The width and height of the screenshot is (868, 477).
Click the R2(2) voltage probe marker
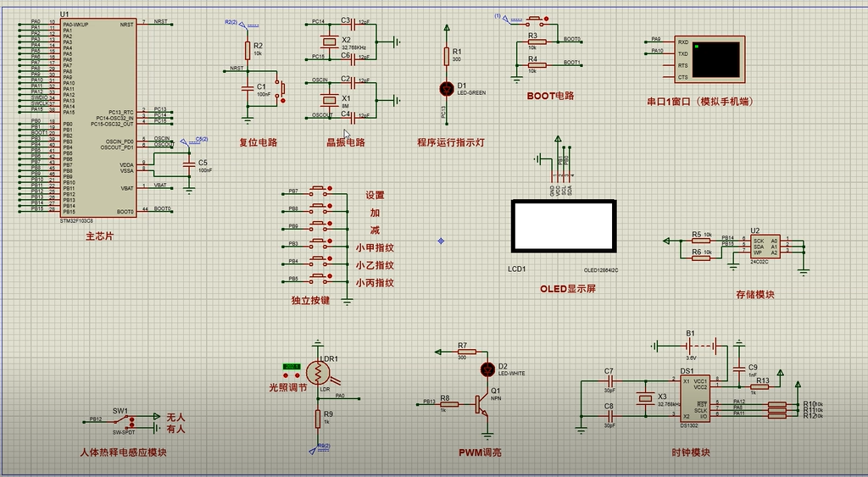coord(242,24)
